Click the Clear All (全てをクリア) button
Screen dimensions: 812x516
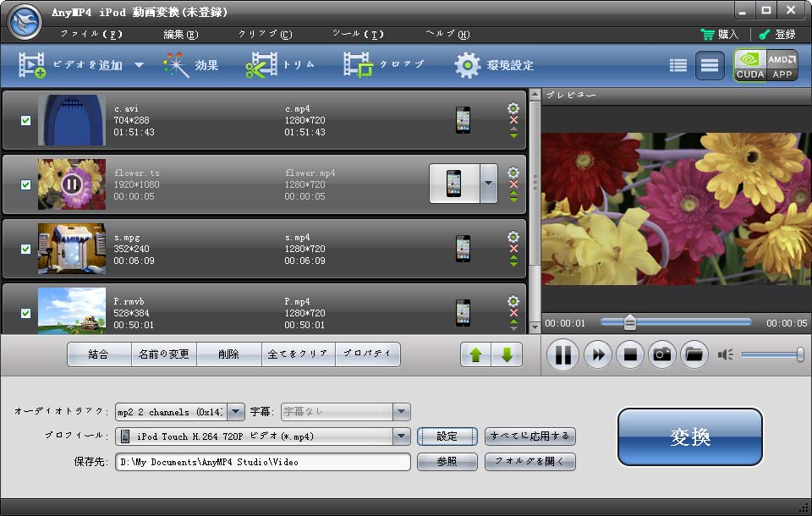tap(299, 354)
